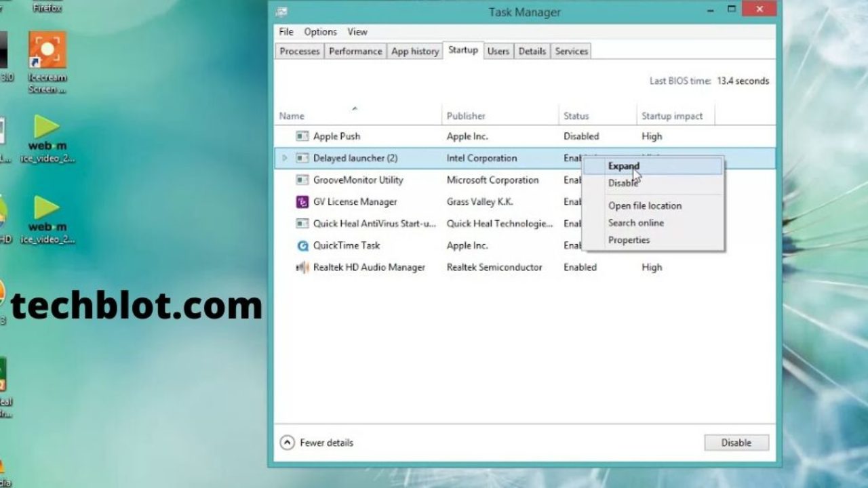The width and height of the screenshot is (868, 488).
Task: Click the blue QuickTime Task icon
Action: coord(302,245)
